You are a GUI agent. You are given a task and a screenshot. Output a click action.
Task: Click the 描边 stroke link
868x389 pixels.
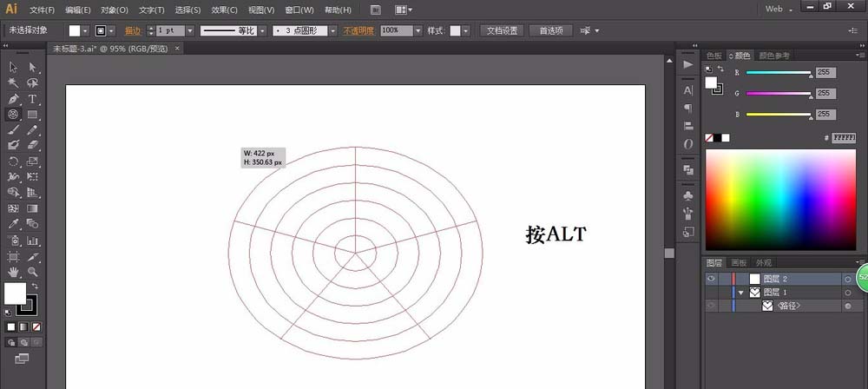tap(132, 30)
